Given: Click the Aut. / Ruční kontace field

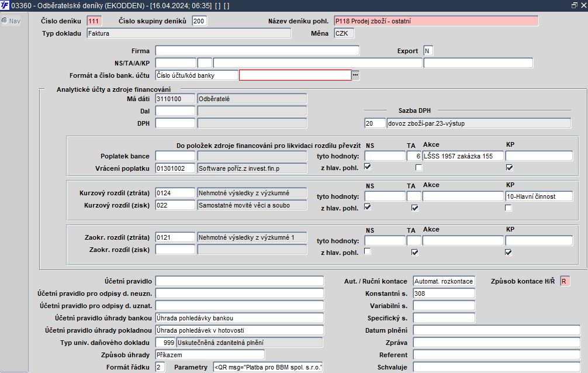Looking at the screenshot, I should pyautogui.click(x=444, y=281).
